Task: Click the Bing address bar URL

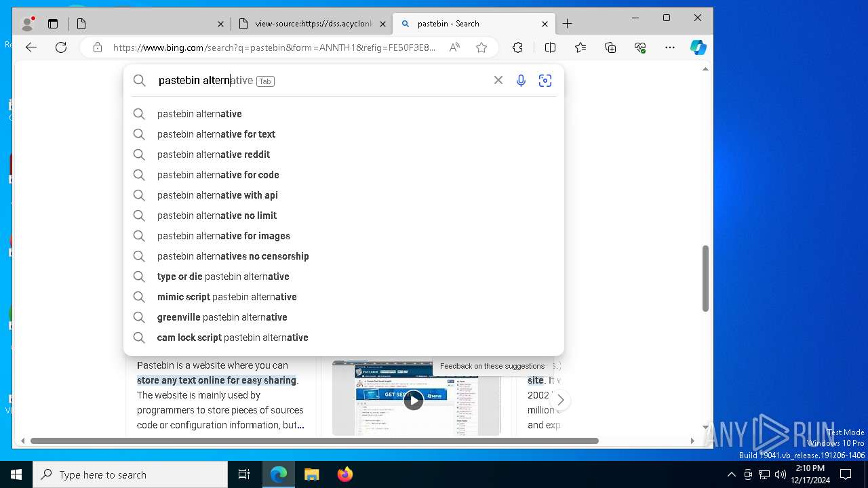Action: coord(274,47)
